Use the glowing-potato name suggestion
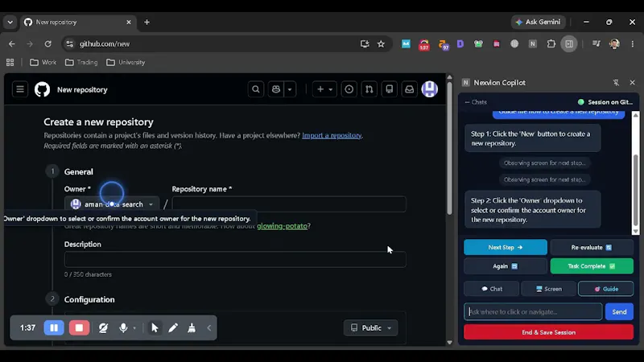The image size is (644, 362). (x=282, y=226)
